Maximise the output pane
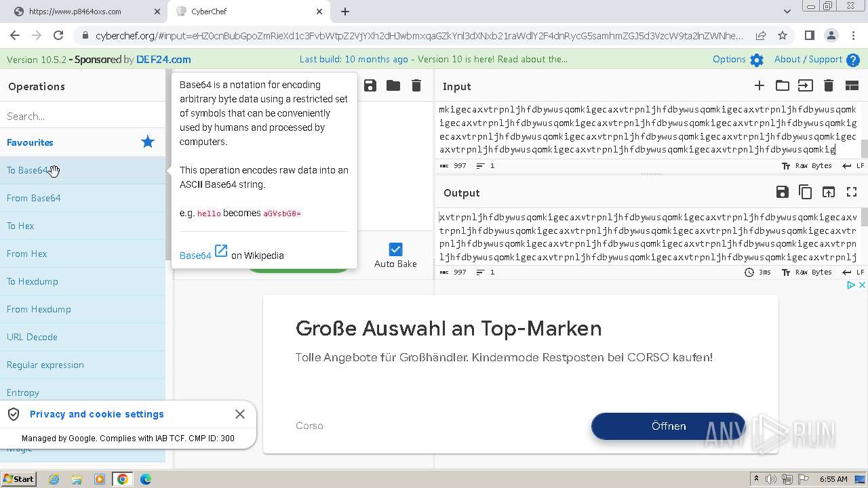 (852, 192)
